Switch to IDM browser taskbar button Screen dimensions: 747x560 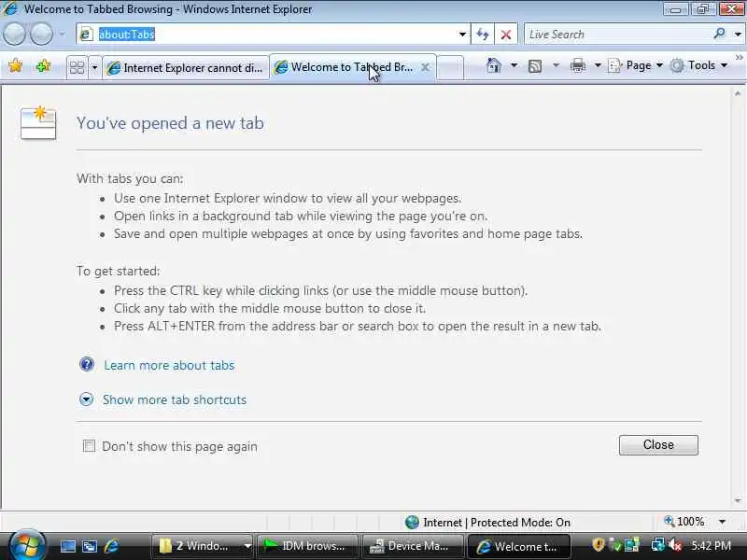(307, 546)
